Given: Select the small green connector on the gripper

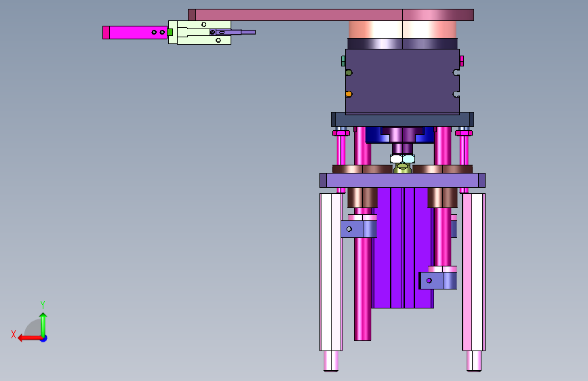Looking at the screenshot, I should (x=170, y=33).
